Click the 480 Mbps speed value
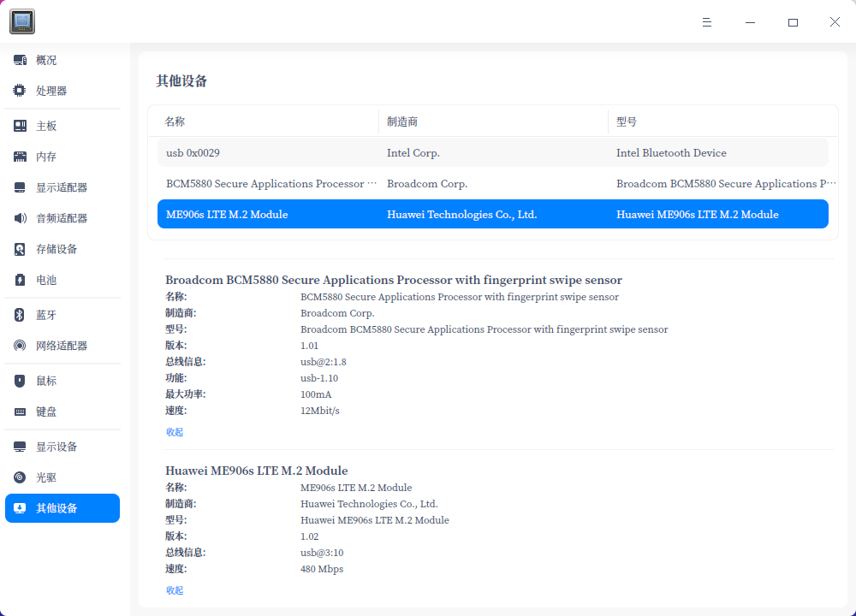856x616 pixels. [x=322, y=569]
